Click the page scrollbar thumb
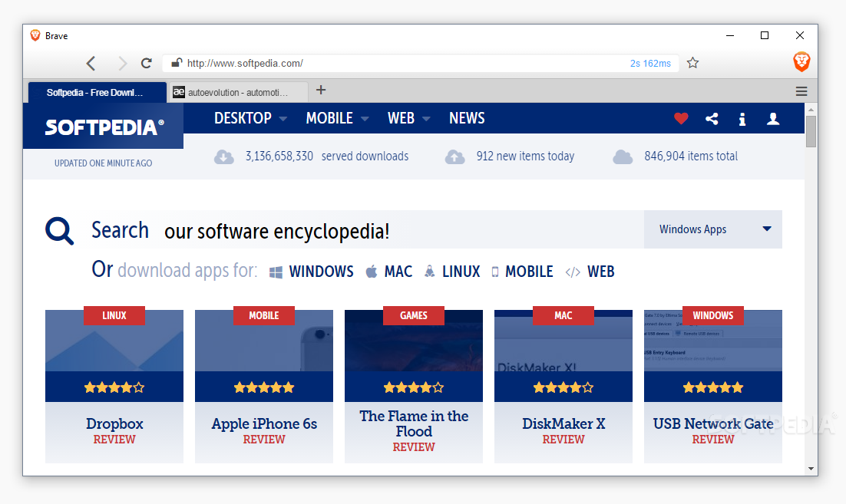 click(x=811, y=131)
